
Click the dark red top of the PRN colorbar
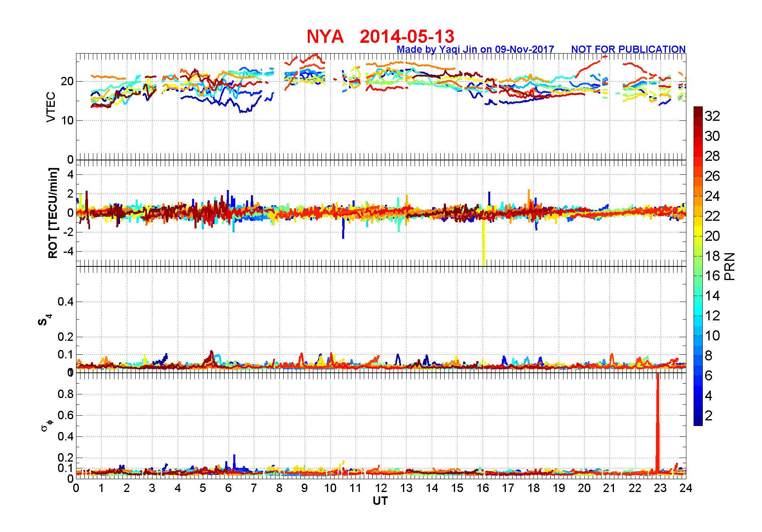tap(698, 112)
